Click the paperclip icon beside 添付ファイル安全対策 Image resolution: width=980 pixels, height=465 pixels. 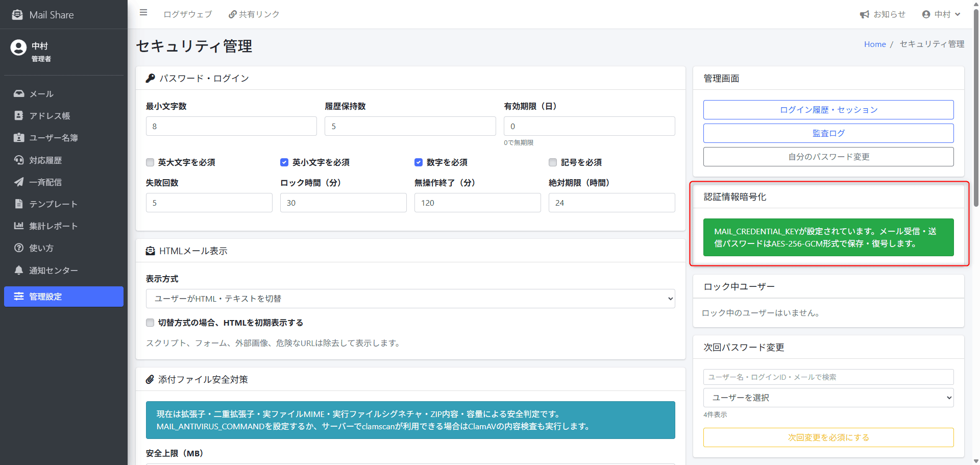[150, 379]
